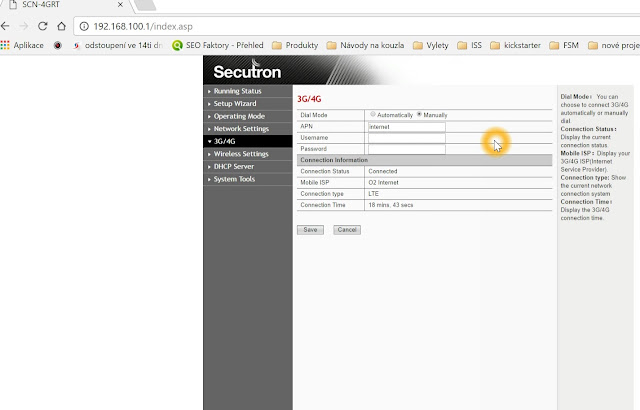Open SEO Faktory - Přehled bookmark
The height and width of the screenshot is (410, 640).
tap(218, 45)
